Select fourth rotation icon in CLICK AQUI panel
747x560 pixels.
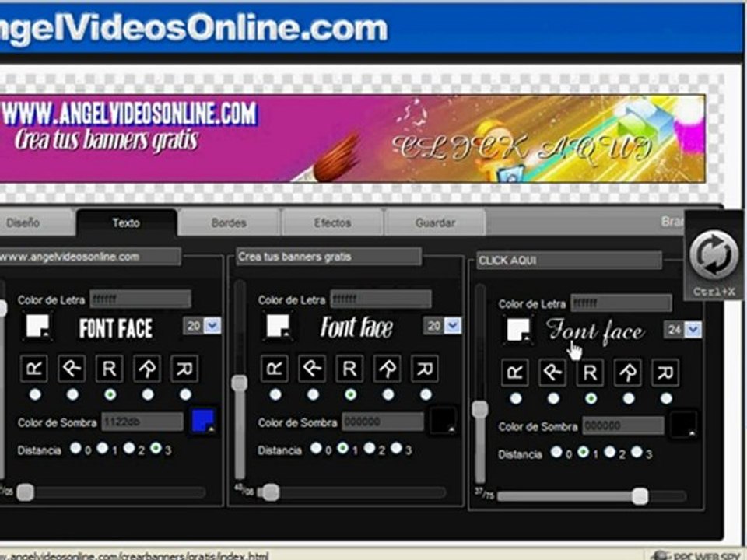pyautogui.click(x=629, y=372)
